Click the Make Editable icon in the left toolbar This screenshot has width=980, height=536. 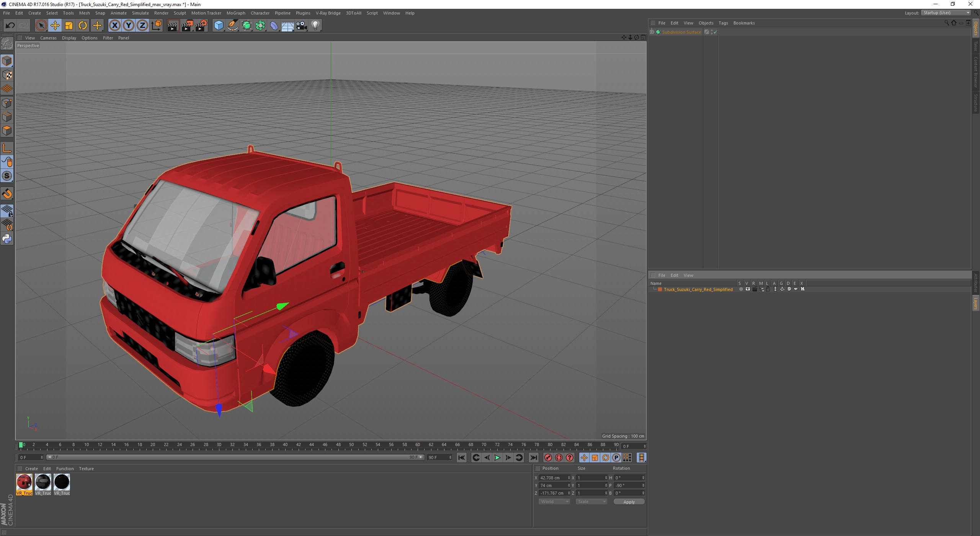pyautogui.click(x=7, y=44)
